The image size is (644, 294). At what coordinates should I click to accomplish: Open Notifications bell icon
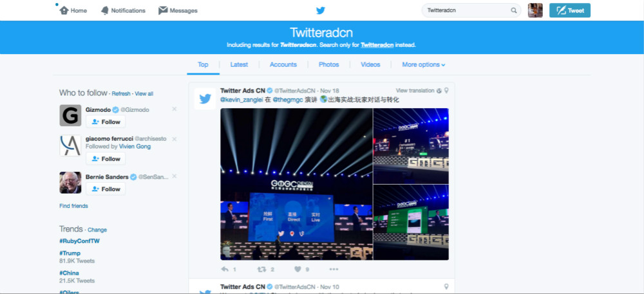coord(105,11)
